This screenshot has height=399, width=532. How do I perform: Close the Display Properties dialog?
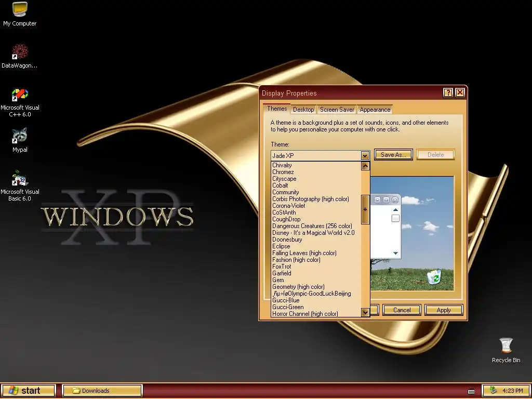460,92
